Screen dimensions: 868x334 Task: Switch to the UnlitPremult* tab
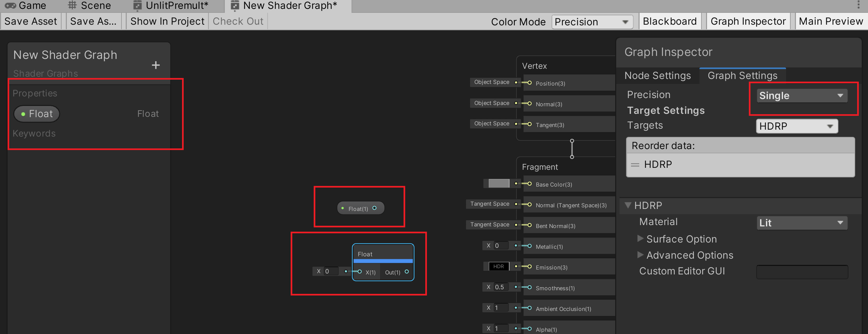(x=171, y=5)
